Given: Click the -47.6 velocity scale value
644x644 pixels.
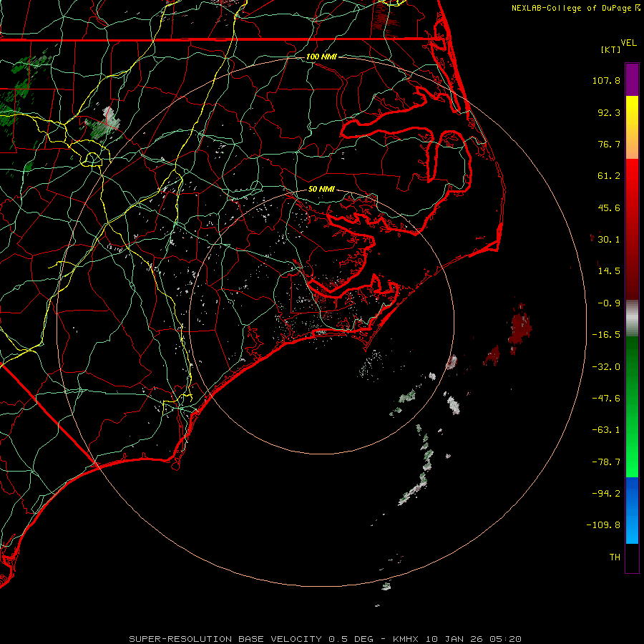Looking at the screenshot, I should (606, 399).
